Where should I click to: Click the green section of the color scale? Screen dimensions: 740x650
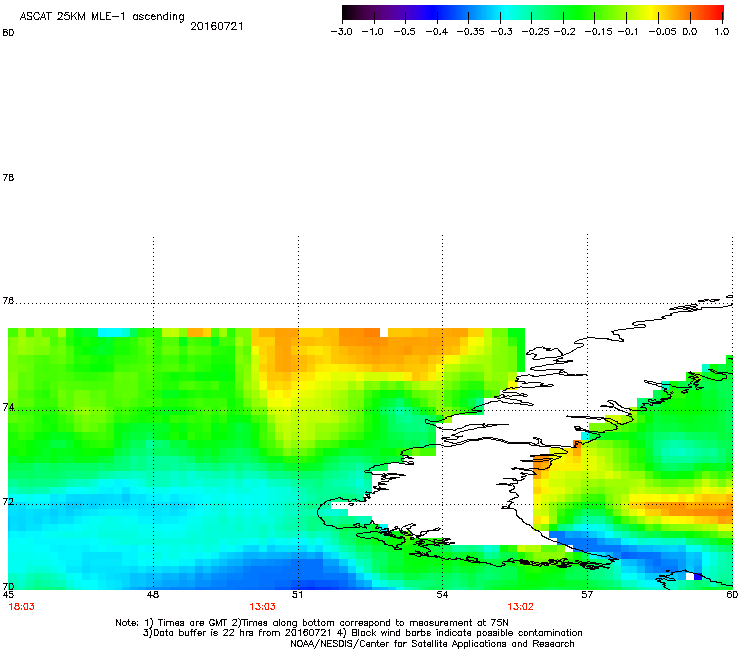point(580,13)
